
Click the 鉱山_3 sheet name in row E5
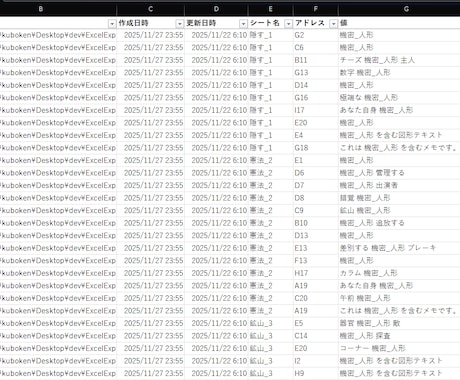coord(261,323)
